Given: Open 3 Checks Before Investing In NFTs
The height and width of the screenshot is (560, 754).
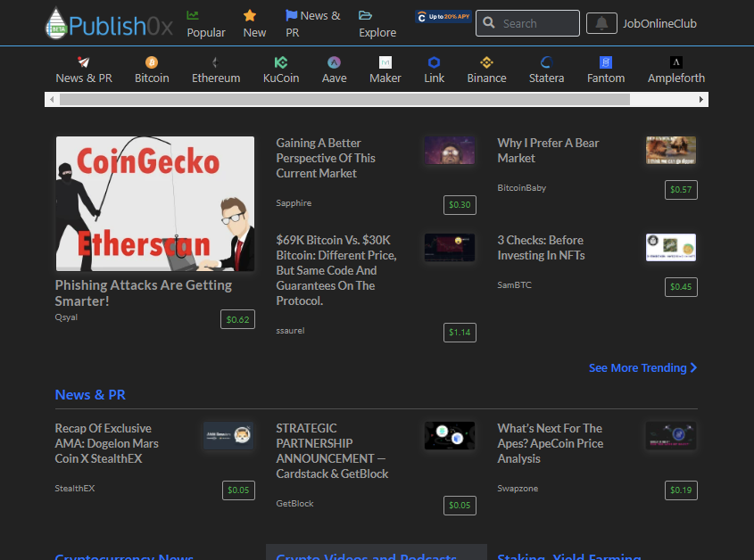Looking at the screenshot, I should pyautogui.click(x=541, y=248).
